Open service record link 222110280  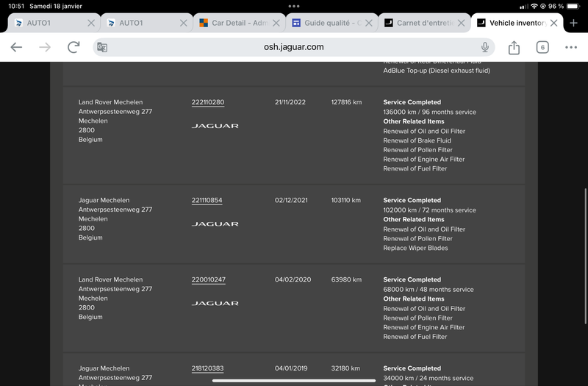pos(208,102)
